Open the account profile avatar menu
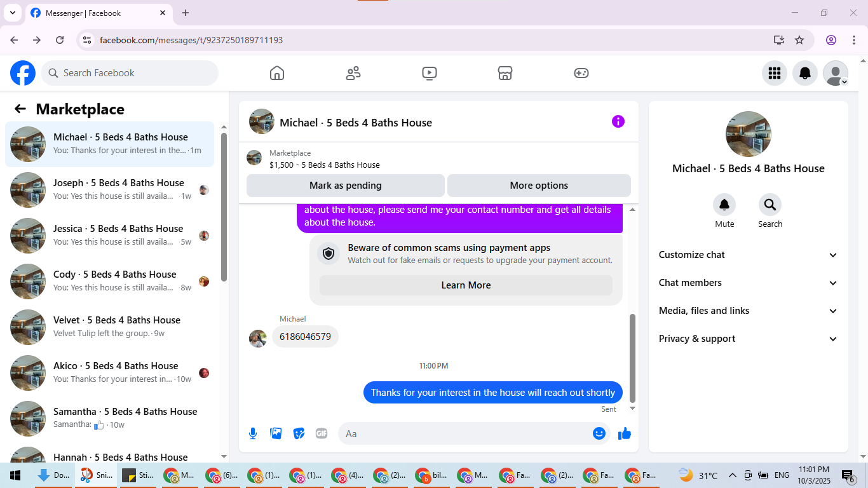The height and width of the screenshot is (488, 868). point(836,73)
